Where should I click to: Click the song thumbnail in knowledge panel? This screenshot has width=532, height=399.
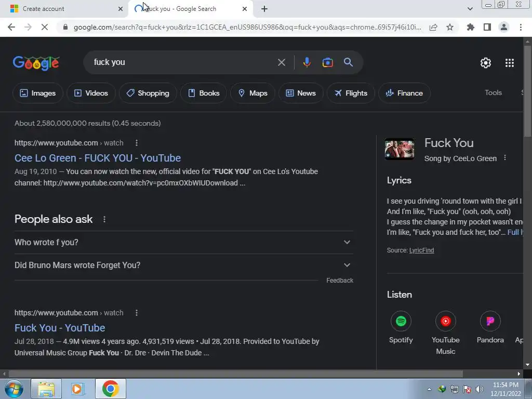click(400, 149)
